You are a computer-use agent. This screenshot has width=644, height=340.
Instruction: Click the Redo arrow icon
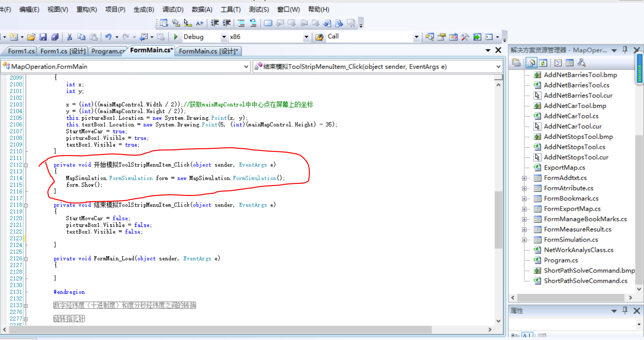click(126, 37)
